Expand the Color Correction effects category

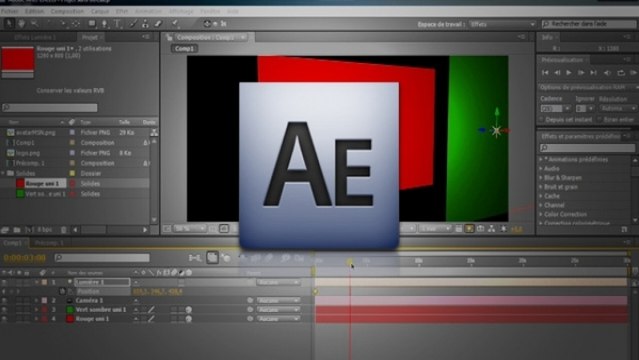tap(541, 214)
